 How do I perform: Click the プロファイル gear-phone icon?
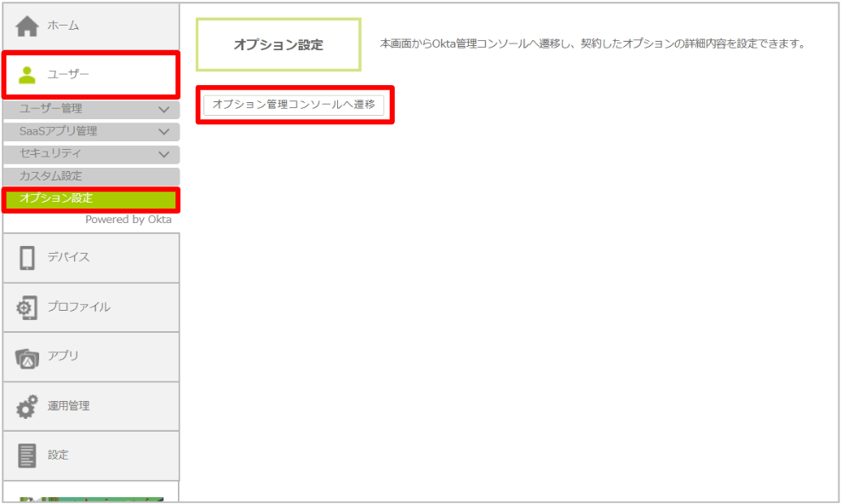tap(27, 307)
